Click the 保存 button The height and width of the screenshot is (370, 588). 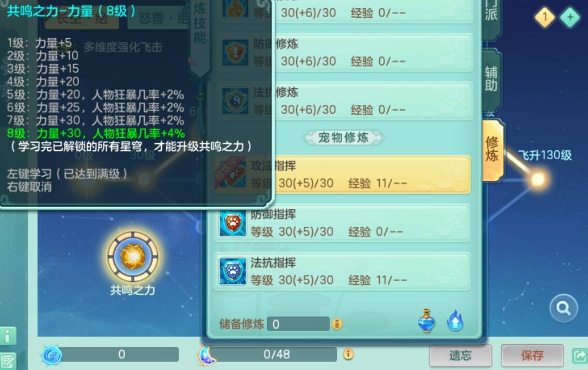[532, 356]
